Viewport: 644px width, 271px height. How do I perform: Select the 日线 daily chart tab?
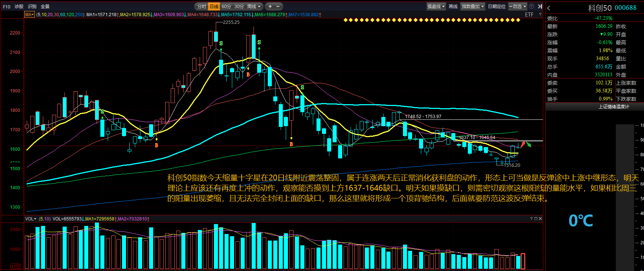214,7
